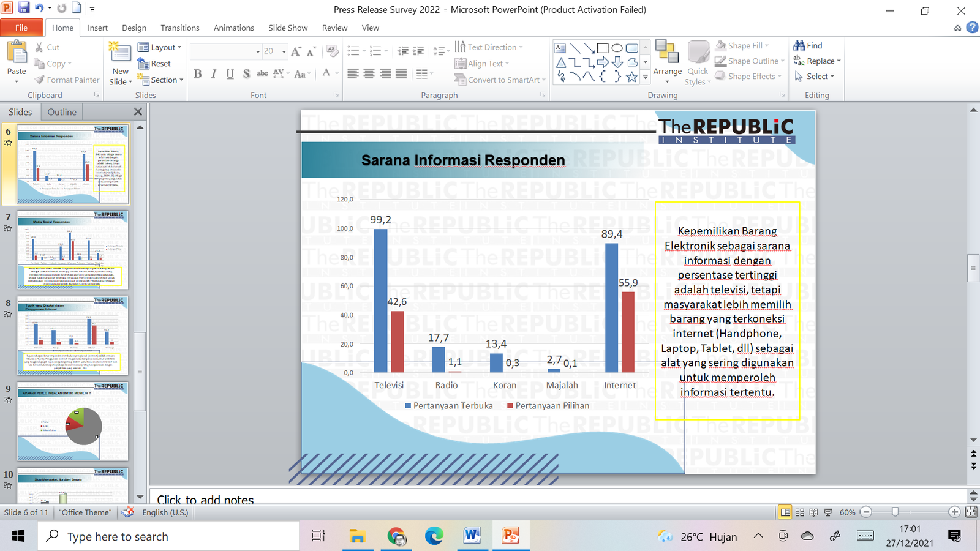Switch to Reading View icon
980x551 pixels.
click(813, 512)
